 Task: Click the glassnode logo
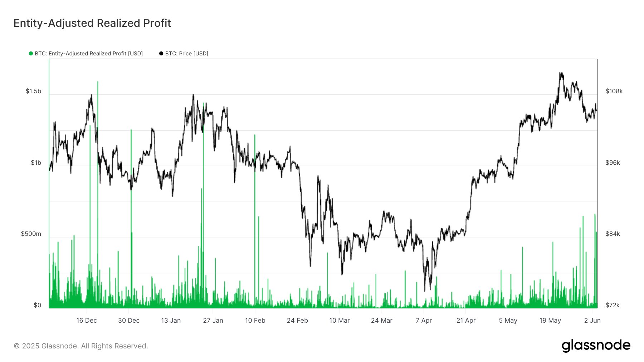point(596,345)
